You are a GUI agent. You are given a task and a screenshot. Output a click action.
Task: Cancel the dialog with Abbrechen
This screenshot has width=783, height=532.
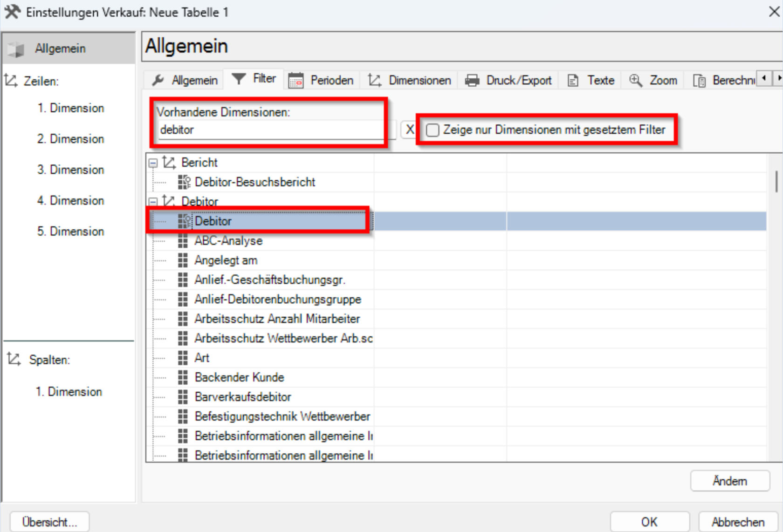click(x=738, y=522)
